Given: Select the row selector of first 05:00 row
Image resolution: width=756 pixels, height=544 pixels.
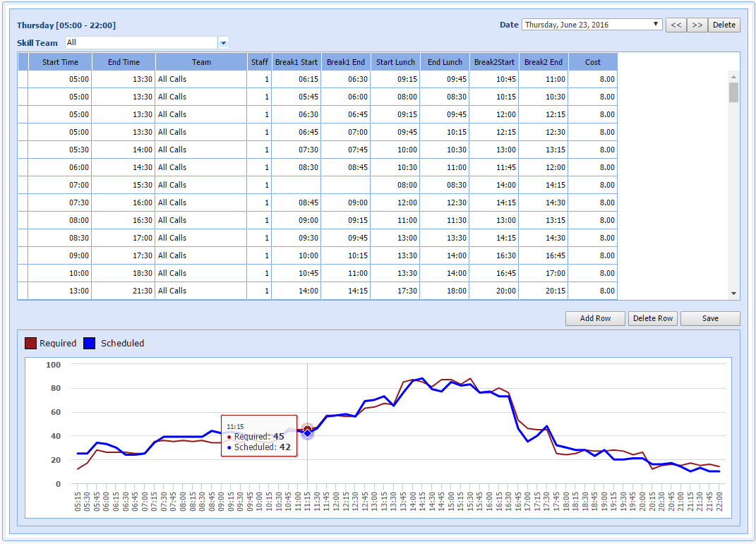Looking at the screenshot, I should tap(23, 79).
